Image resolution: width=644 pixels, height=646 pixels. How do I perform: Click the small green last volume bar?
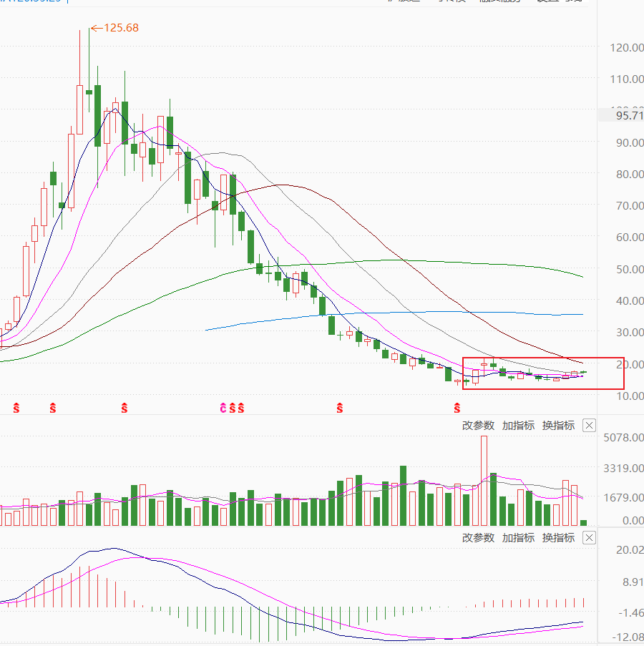pyautogui.click(x=583, y=522)
